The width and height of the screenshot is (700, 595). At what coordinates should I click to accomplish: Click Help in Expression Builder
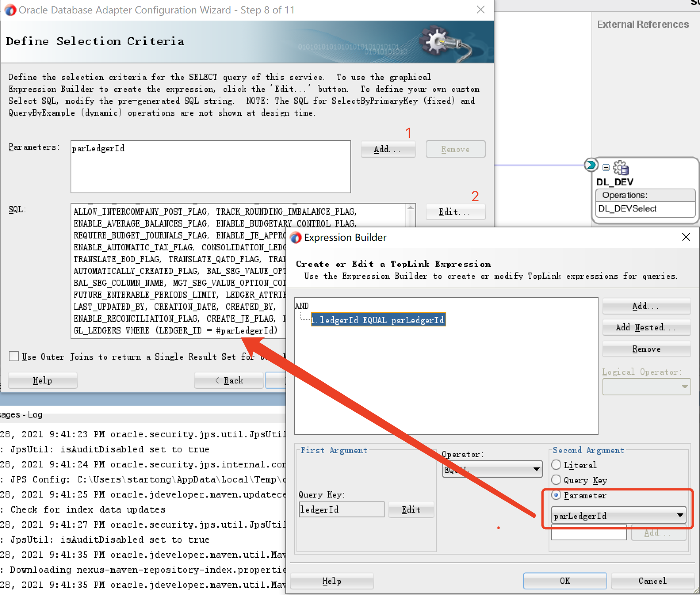pos(332,581)
